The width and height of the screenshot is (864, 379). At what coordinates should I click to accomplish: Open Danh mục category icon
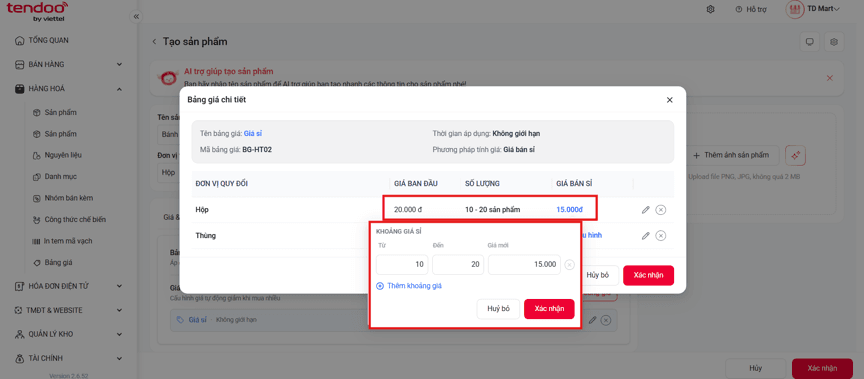36,177
